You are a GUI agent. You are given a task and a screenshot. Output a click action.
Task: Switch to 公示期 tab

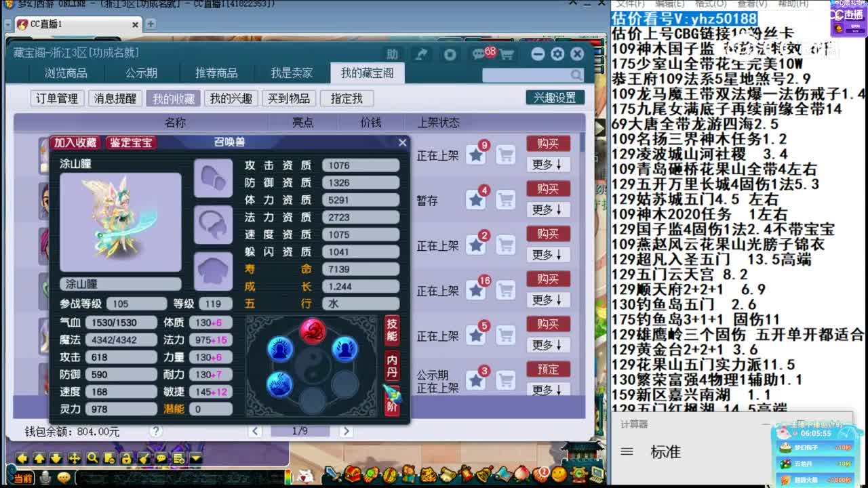pyautogui.click(x=141, y=73)
